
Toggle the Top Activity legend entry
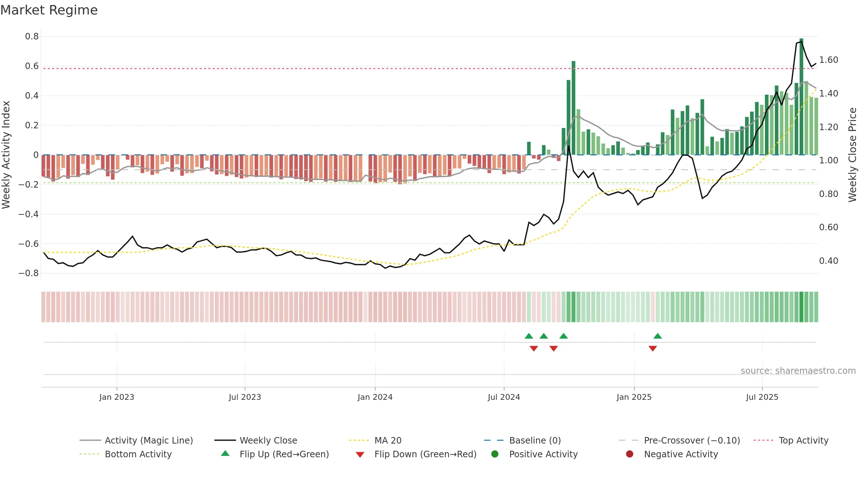(791, 440)
